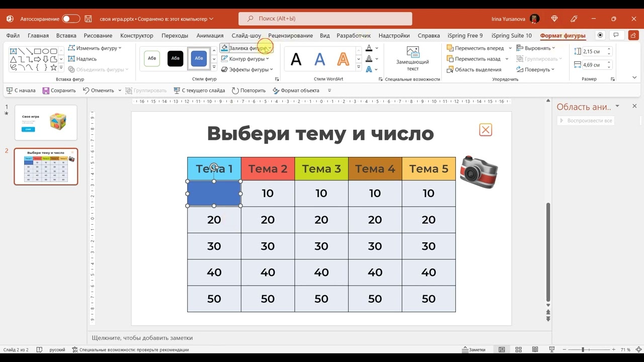The height and width of the screenshot is (362, 644).
Task: Open the Transitions (Переходы) tab
Action: coord(175,36)
